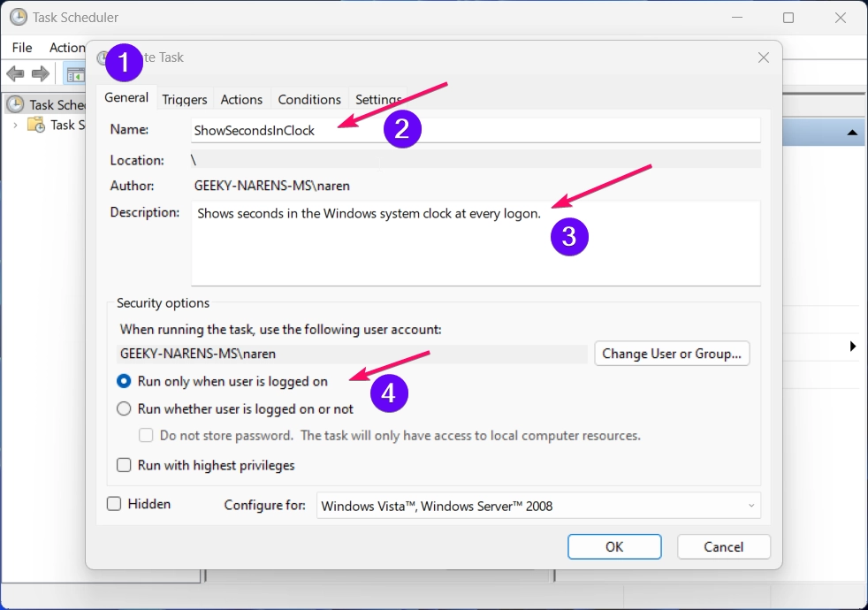The height and width of the screenshot is (610, 868).
Task: Click the show/hide console tree toolbar icon
Action: [76, 74]
